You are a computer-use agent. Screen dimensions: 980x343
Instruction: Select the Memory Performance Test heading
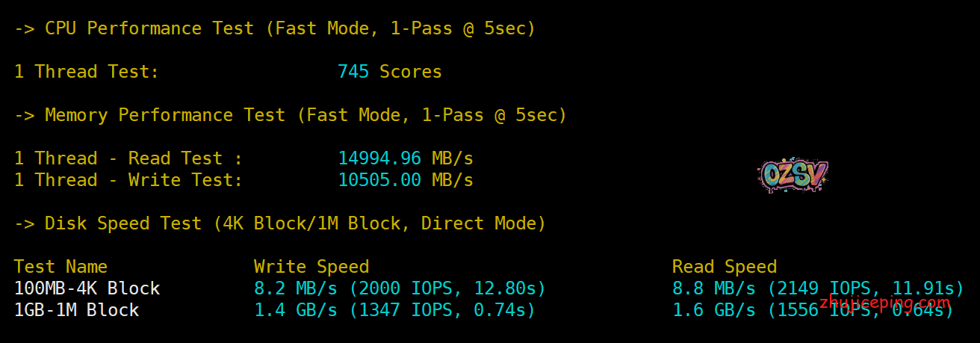pyautogui.click(x=291, y=115)
